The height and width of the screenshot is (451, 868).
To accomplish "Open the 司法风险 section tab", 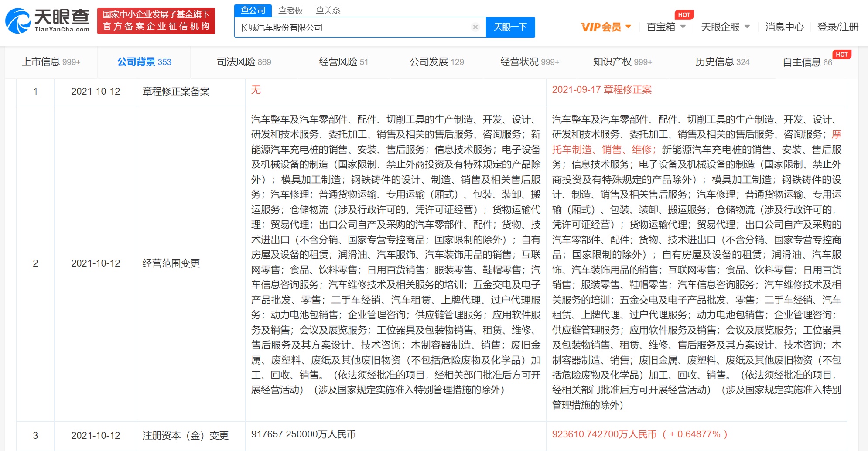I will (244, 62).
